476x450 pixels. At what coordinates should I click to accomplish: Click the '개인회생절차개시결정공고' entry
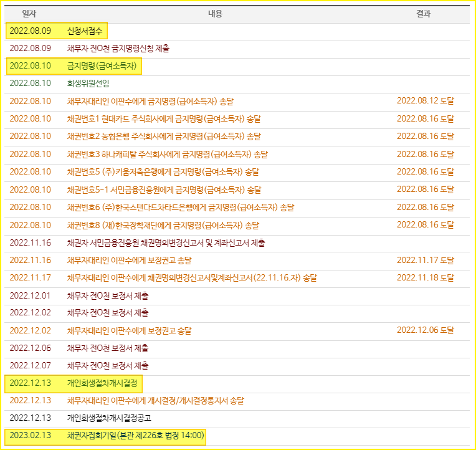(109, 418)
